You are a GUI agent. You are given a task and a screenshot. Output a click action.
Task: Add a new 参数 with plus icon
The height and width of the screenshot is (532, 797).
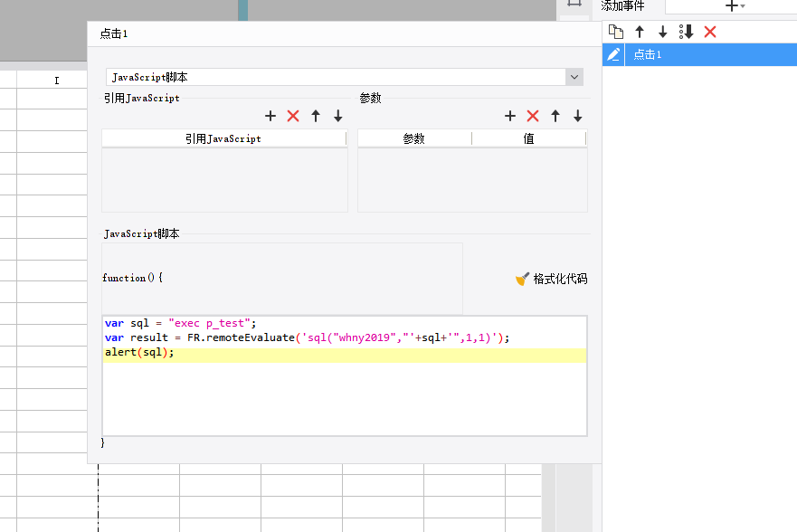tap(510, 116)
